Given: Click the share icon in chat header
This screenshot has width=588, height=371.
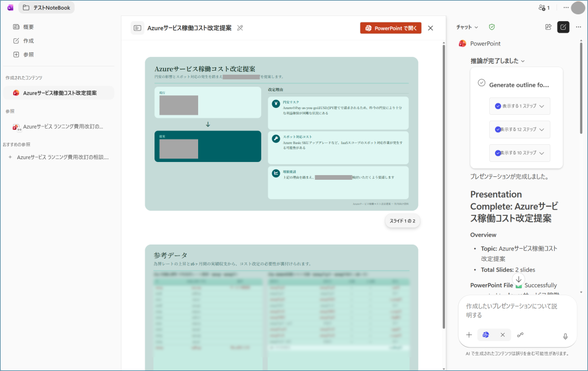Looking at the screenshot, I should [548, 27].
